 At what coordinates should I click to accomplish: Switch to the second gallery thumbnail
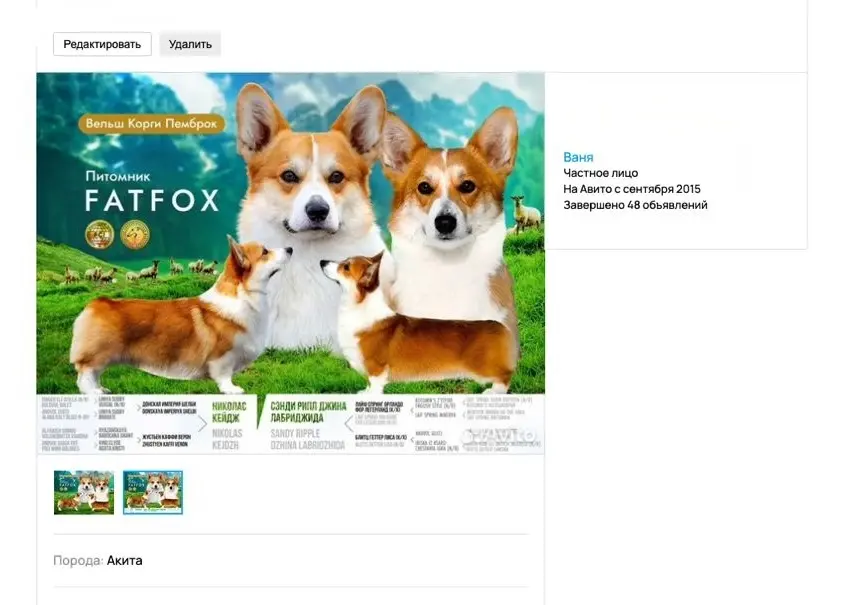(151, 493)
